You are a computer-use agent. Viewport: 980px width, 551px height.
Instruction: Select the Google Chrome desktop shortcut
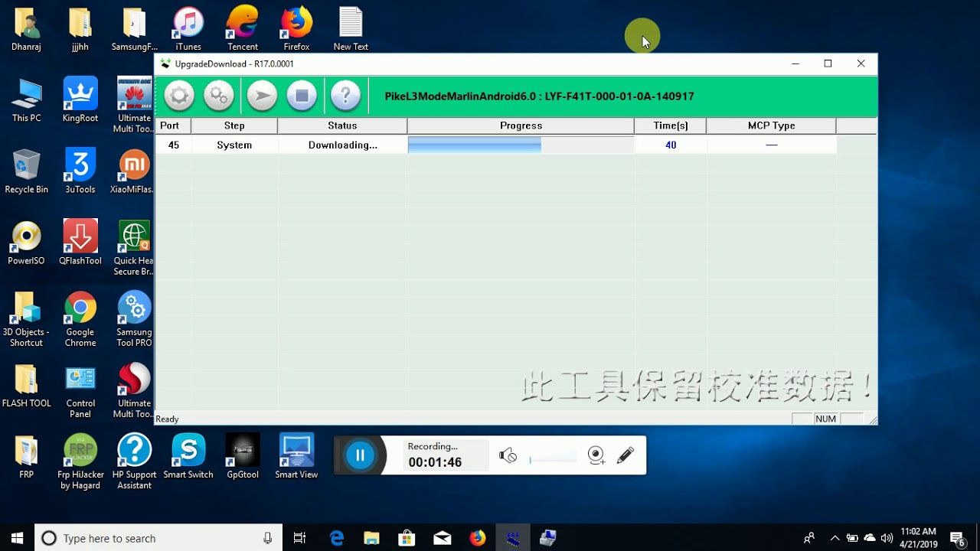click(x=80, y=320)
